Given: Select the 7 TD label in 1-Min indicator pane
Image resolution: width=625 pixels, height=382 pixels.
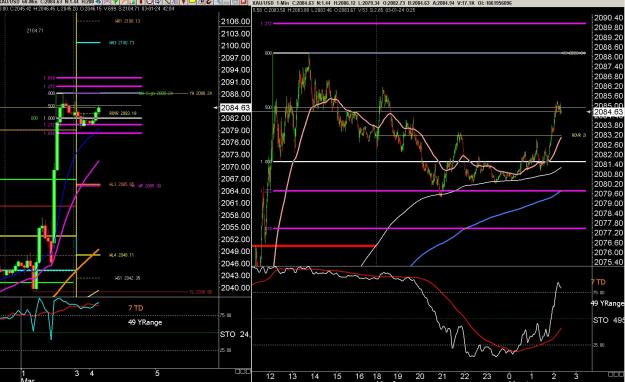Looking at the screenshot, I should [x=598, y=282].
